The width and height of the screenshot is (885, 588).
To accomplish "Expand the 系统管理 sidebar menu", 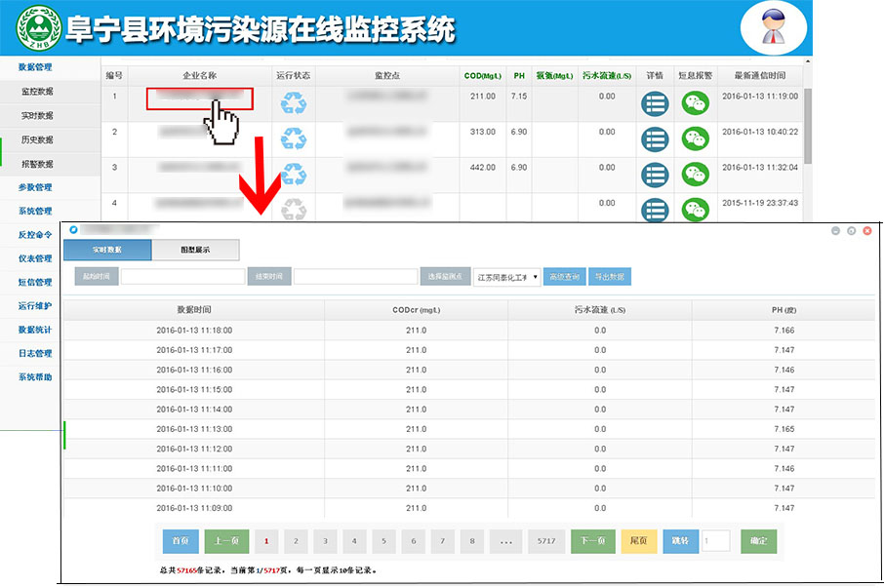I will 35,211.
